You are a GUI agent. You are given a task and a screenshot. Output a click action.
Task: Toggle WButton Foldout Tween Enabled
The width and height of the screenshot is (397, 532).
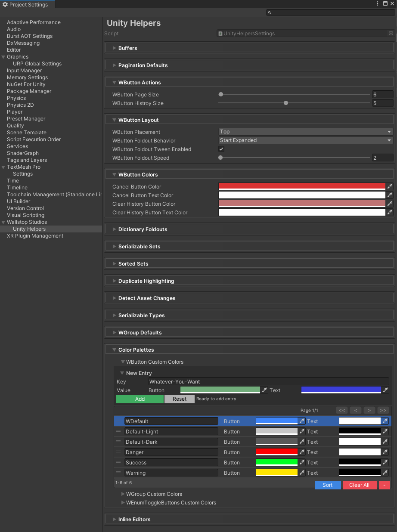pos(221,149)
